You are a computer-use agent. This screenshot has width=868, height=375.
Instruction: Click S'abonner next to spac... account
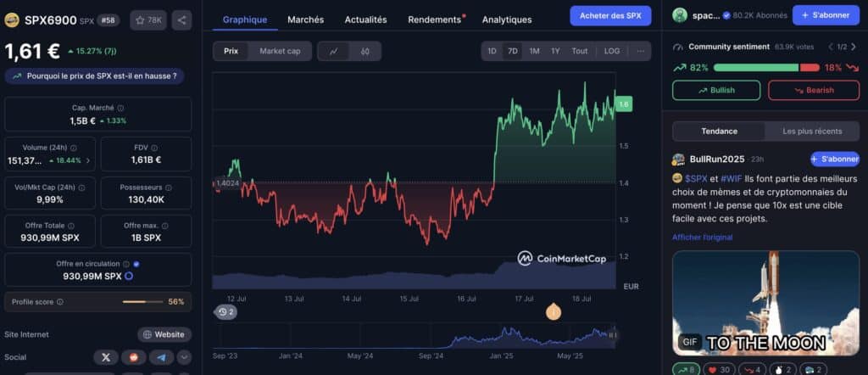pyautogui.click(x=826, y=15)
